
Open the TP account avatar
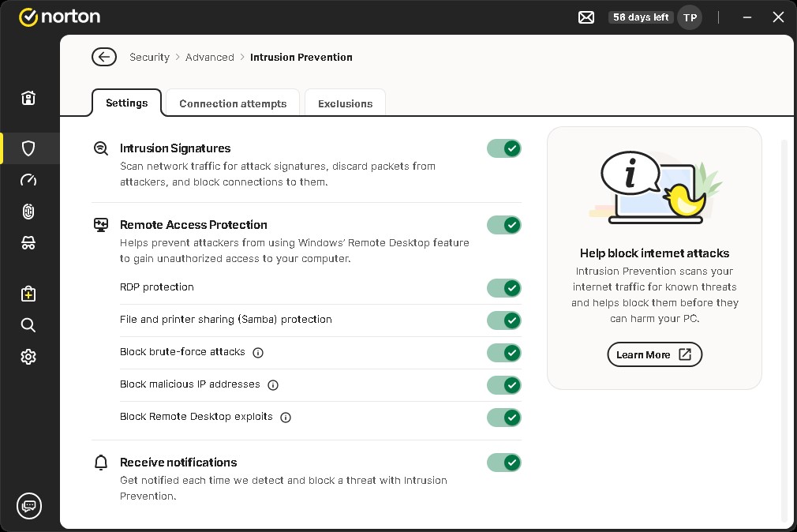coord(690,17)
